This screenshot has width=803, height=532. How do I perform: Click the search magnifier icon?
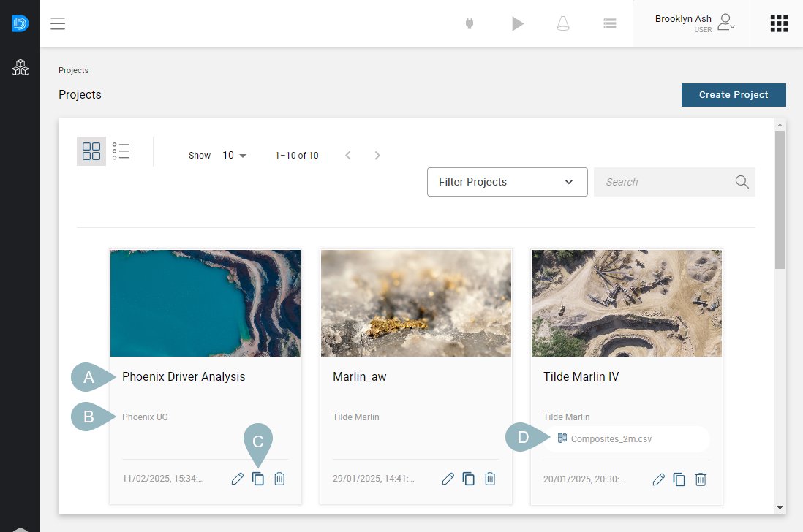pyautogui.click(x=742, y=182)
